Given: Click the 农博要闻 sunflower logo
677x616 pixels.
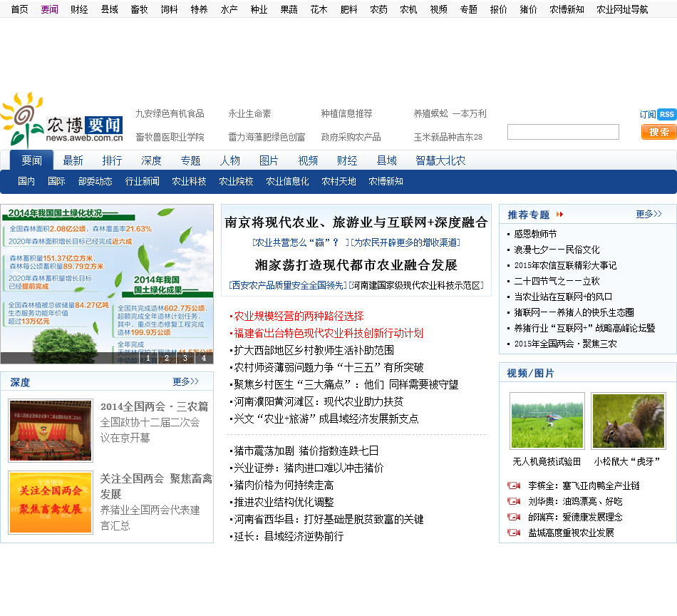Looking at the screenshot, I should tap(63, 120).
